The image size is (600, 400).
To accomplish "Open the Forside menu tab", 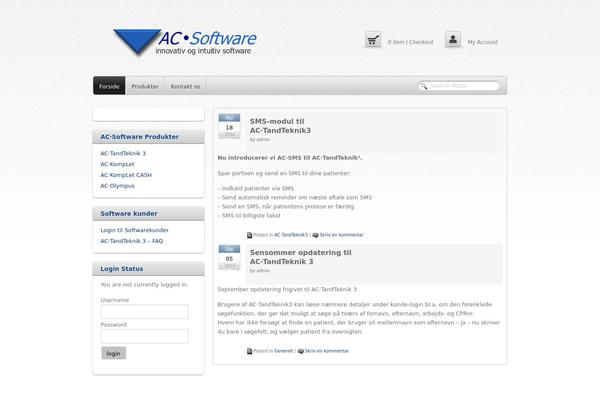I will click(x=109, y=86).
